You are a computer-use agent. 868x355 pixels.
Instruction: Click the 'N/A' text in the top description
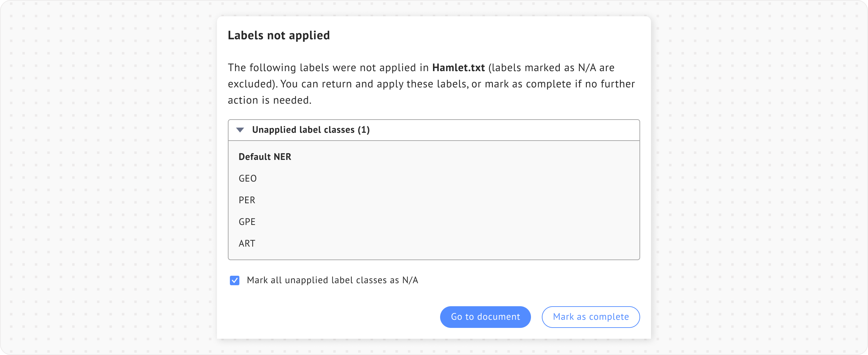[x=587, y=68]
